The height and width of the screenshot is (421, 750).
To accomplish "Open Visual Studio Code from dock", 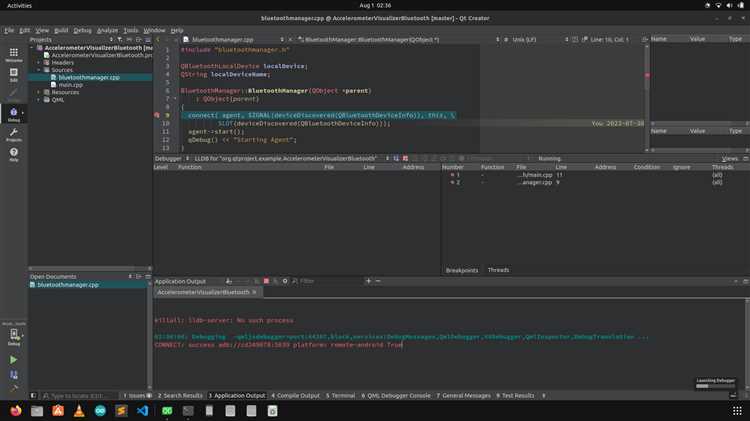I will [x=142, y=410].
